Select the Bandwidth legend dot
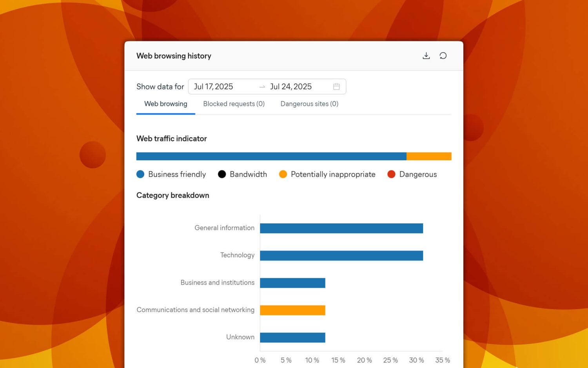This screenshot has width=588, height=368. [x=222, y=174]
